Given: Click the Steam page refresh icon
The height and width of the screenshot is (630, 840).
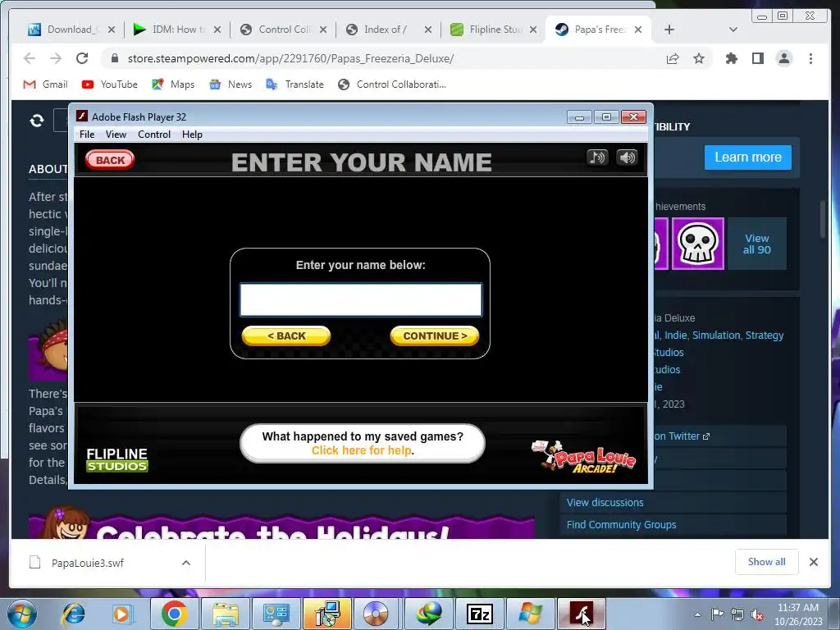Looking at the screenshot, I should click(36, 121).
